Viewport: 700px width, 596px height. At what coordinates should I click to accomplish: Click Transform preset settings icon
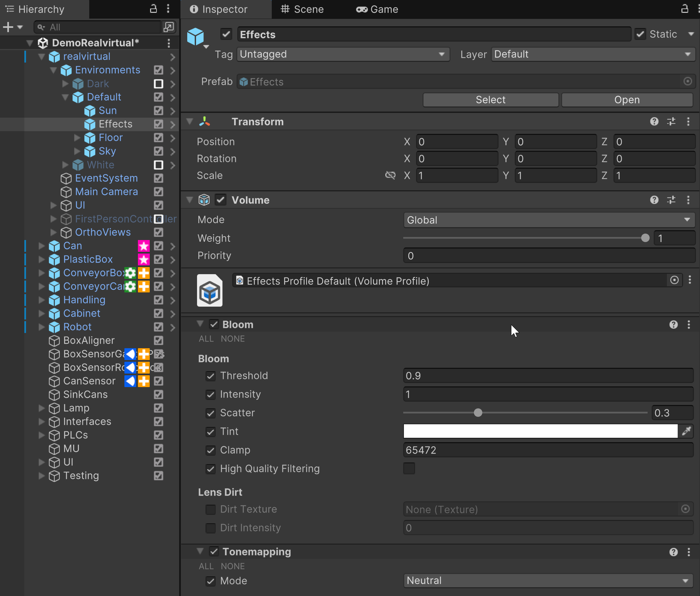(x=671, y=122)
